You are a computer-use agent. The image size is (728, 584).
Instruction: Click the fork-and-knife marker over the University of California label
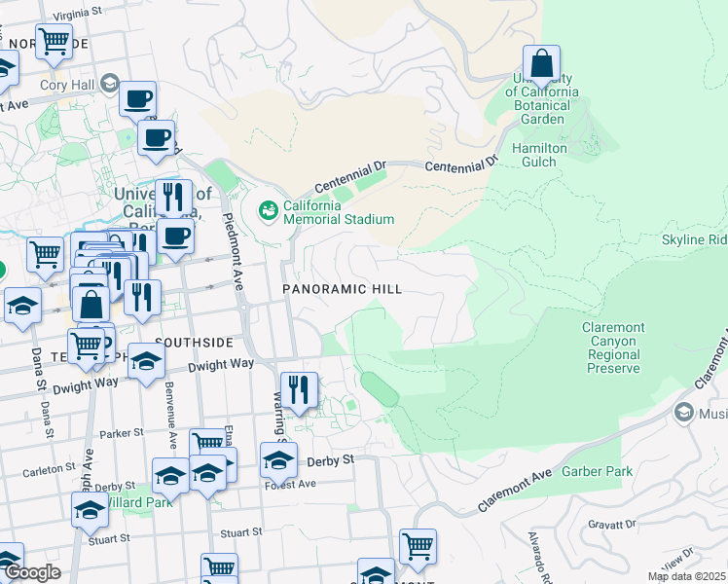point(173,198)
